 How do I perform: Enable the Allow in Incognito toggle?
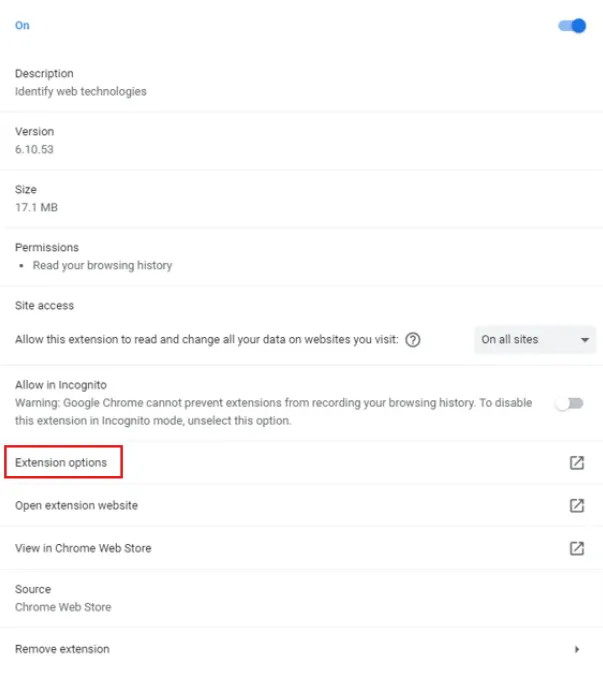(x=569, y=403)
